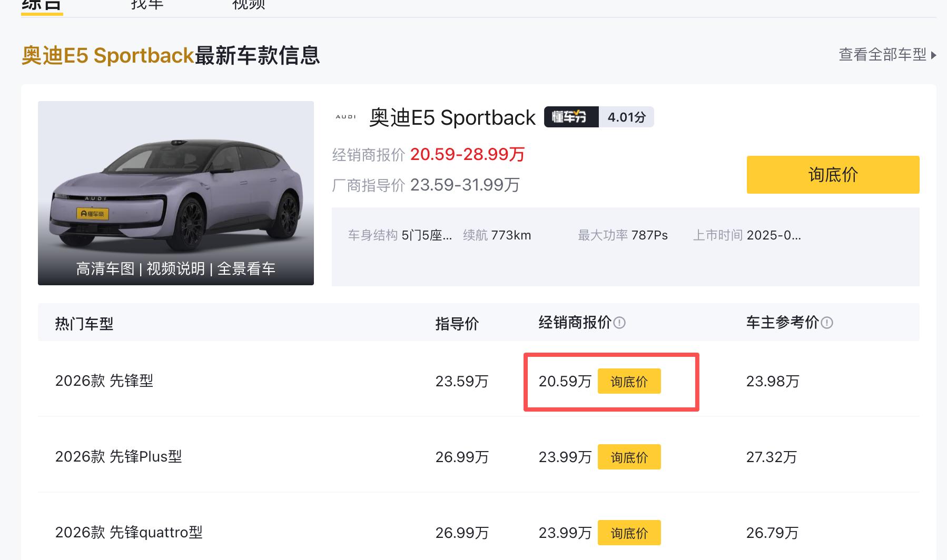Viewport: 947px width, 560px height.
Task: Select the 2026款 先锋quattro型 model
Action: (x=129, y=533)
